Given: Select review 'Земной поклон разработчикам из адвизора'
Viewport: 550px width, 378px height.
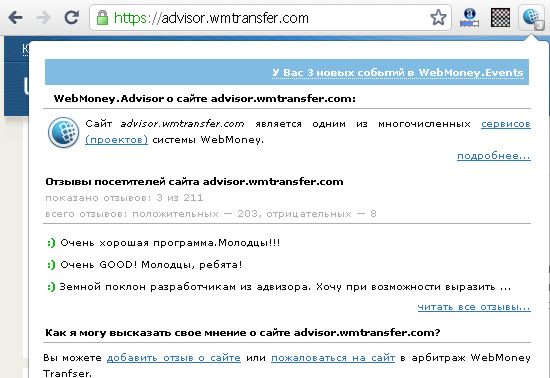Looking at the screenshot, I should point(185,287).
